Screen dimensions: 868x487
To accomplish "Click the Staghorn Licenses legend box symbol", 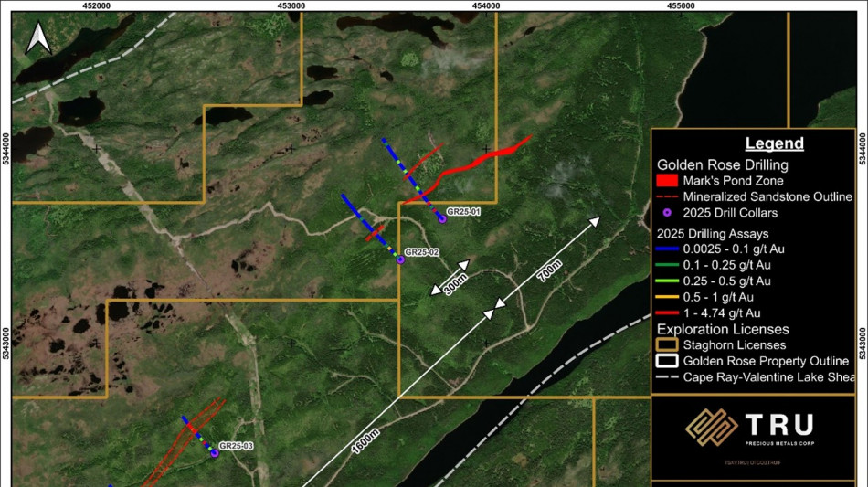I will (670, 344).
